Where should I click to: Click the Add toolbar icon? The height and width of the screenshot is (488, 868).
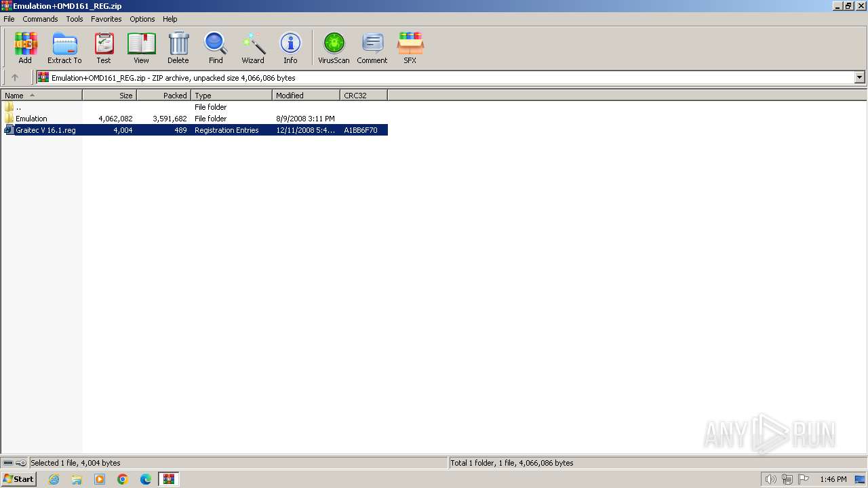25,48
